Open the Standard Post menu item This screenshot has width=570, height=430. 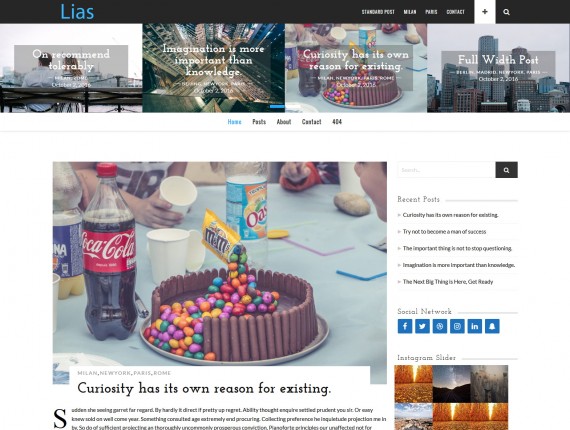378,12
